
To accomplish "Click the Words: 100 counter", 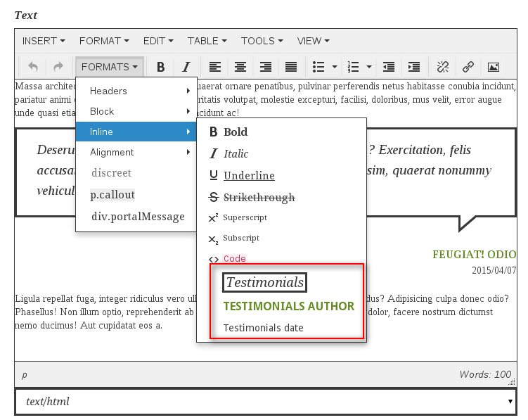I will 485,374.
